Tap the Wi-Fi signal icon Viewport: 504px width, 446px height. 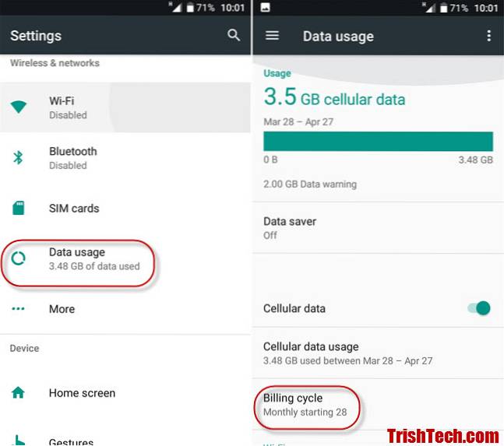pyautogui.click(x=19, y=107)
